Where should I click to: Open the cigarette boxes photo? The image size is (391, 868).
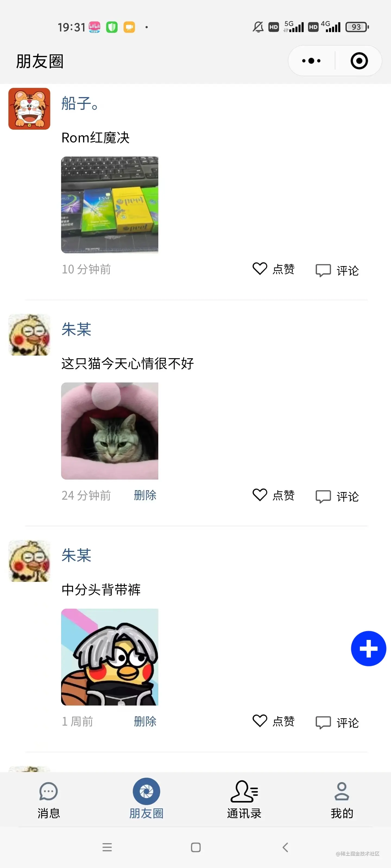(110, 205)
